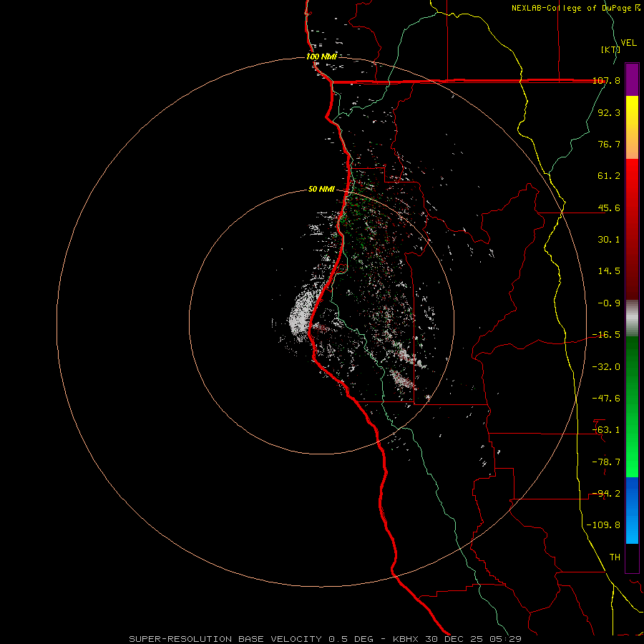Pick the purple segment of the velocity bar

pos(632,79)
